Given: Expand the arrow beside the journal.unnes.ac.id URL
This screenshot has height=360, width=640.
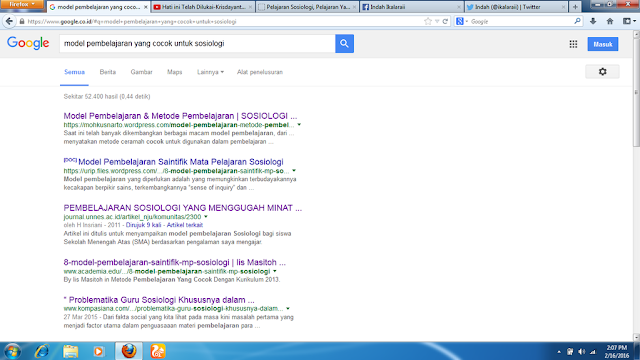Looking at the screenshot, I should tap(206, 217).
